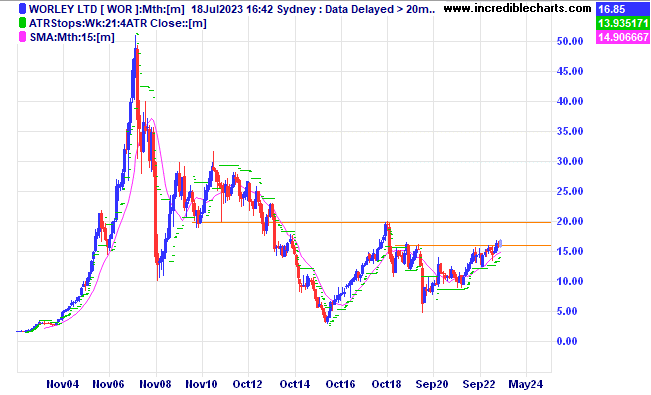Click the green 13.935171 ATR value box

[x=623, y=22]
